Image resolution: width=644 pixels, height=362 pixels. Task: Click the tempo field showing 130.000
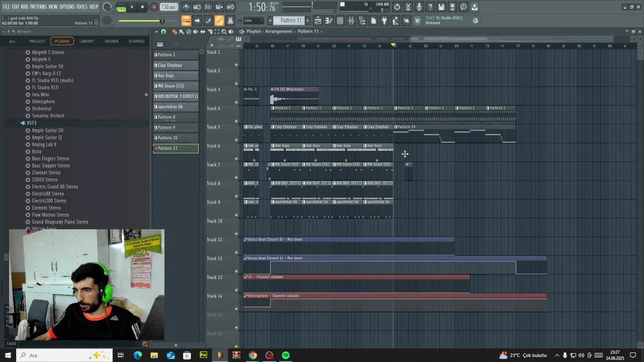169,7
